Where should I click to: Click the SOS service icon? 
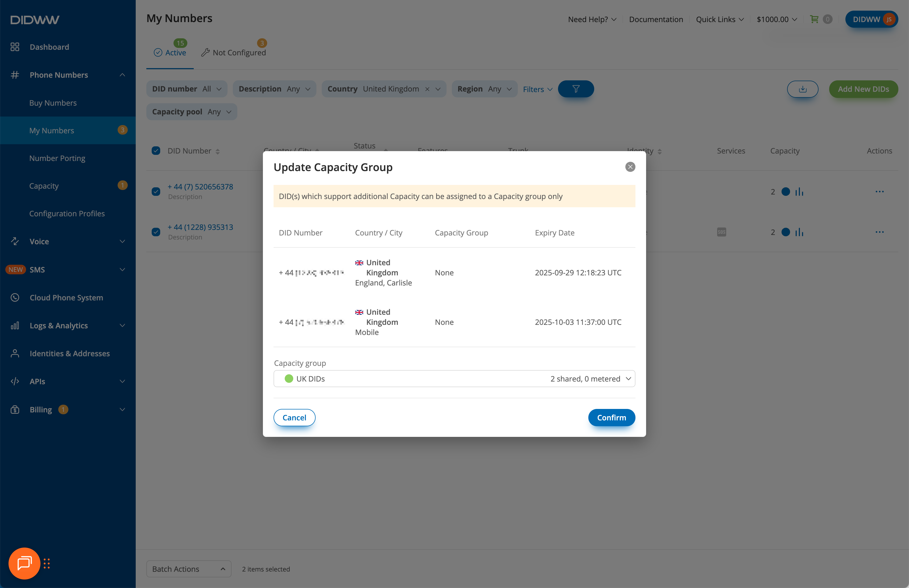click(x=721, y=232)
